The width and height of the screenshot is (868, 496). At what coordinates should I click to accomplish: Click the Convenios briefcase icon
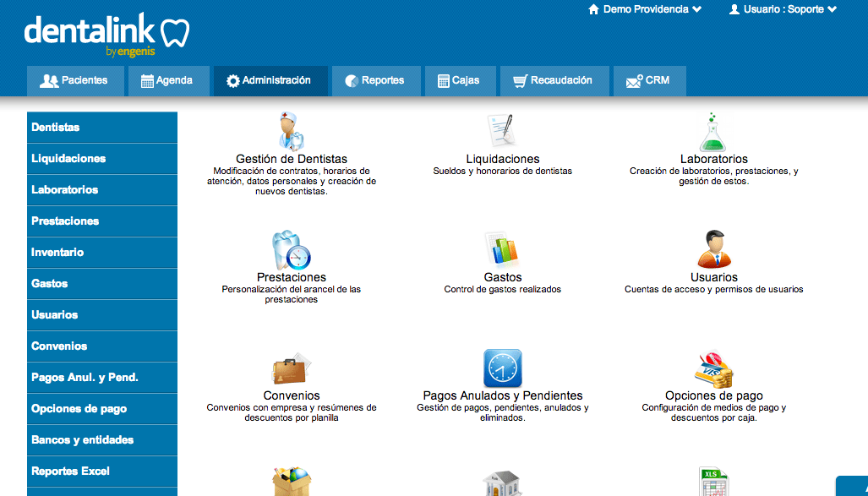pyautogui.click(x=291, y=369)
